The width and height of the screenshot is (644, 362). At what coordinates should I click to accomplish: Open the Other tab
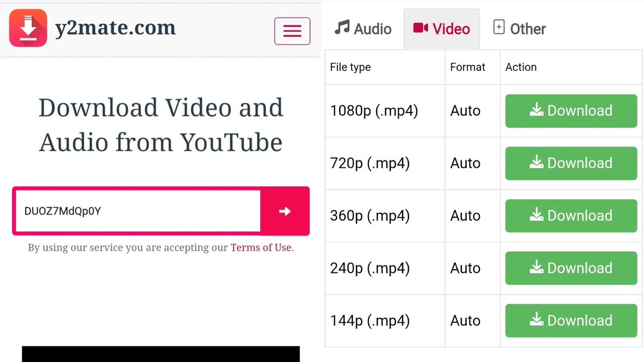pos(519,28)
